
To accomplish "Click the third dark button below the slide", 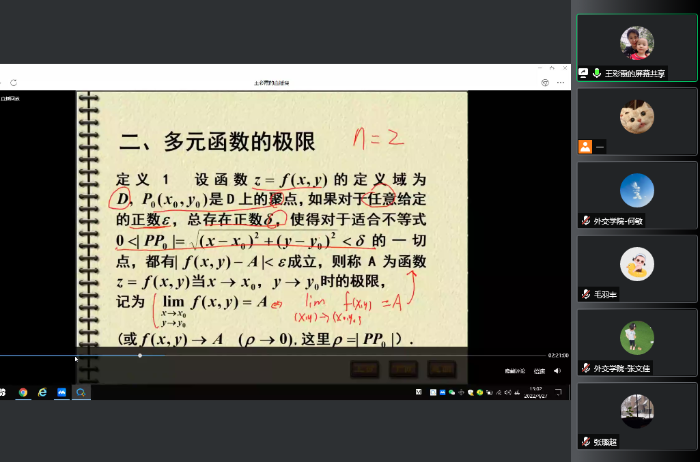I will [x=441, y=369].
